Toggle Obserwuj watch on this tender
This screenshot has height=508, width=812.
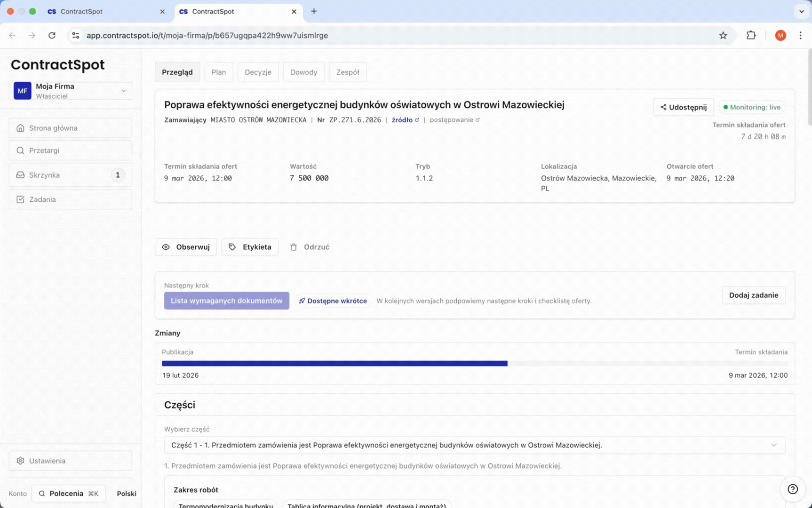186,247
